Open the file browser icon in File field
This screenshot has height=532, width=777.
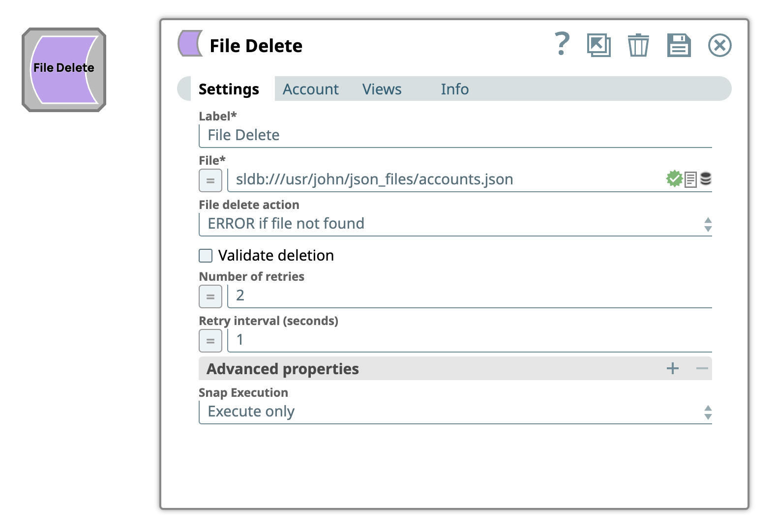tap(690, 179)
